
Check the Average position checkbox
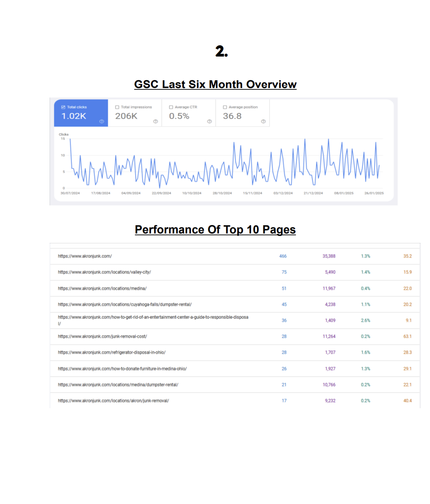pos(225,107)
